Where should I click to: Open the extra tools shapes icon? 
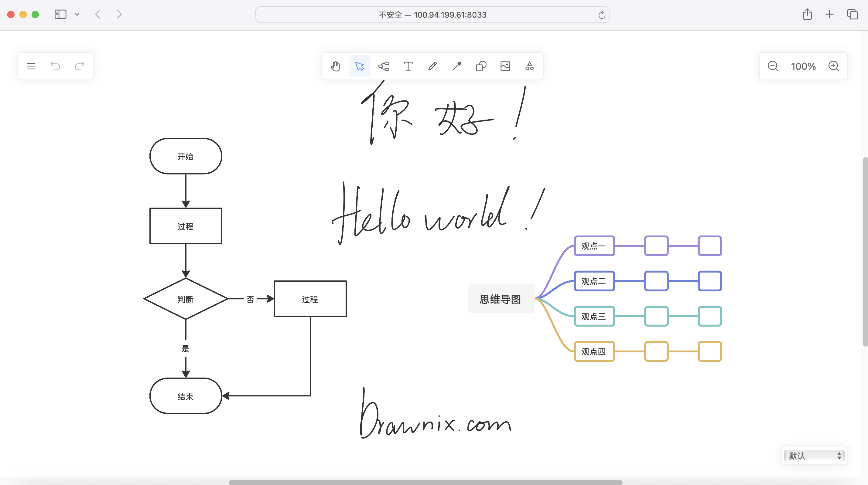pos(529,66)
